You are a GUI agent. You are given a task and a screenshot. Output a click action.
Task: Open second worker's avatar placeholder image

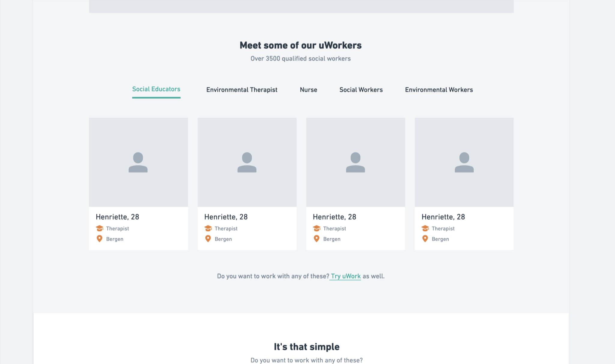(247, 162)
